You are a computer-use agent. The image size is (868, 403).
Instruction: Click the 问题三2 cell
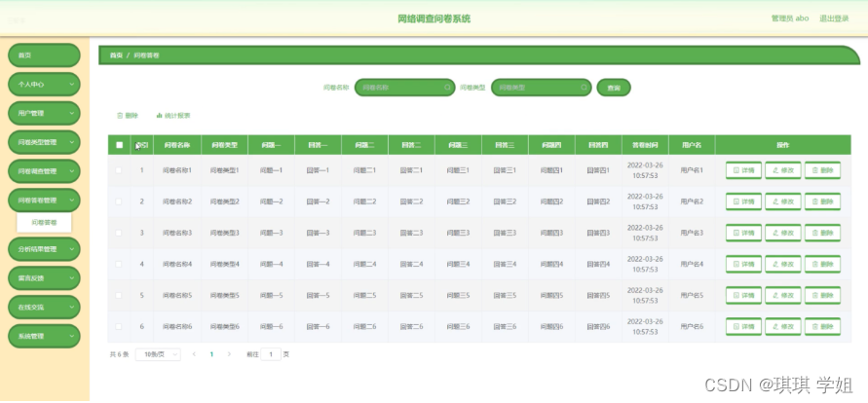point(459,201)
